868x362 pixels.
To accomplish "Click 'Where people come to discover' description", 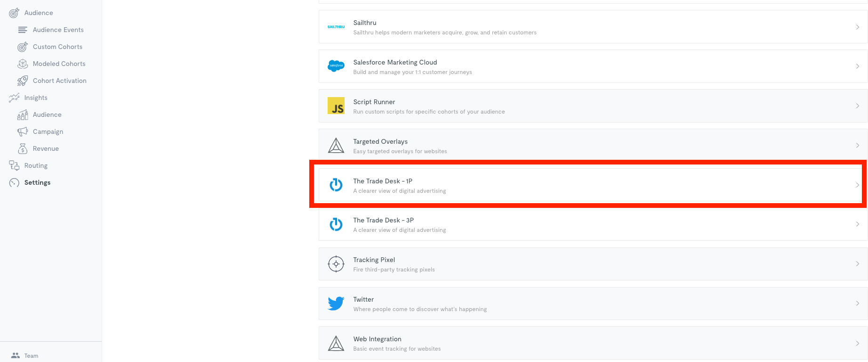I will pos(420,309).
